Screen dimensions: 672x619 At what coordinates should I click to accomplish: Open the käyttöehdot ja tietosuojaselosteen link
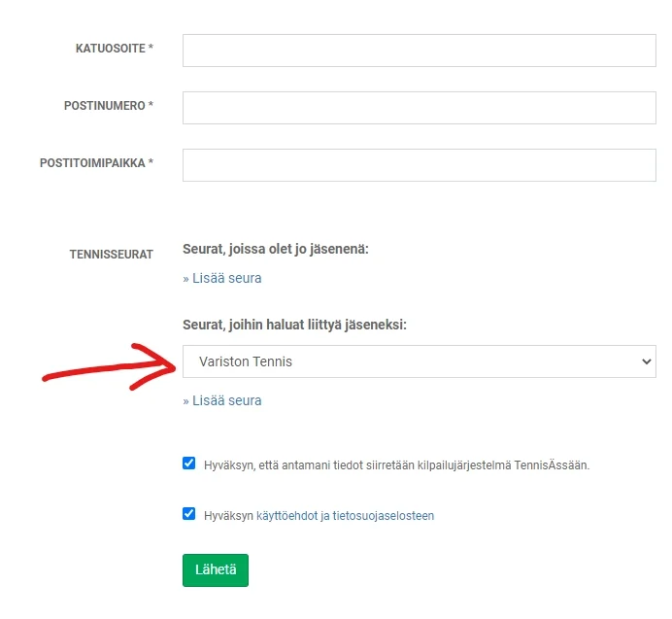click(345, 516)
